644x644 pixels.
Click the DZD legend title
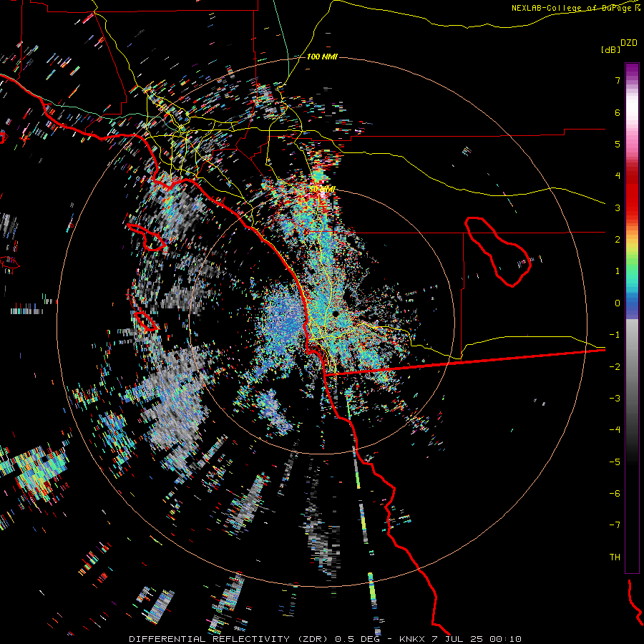click(629, 43)
